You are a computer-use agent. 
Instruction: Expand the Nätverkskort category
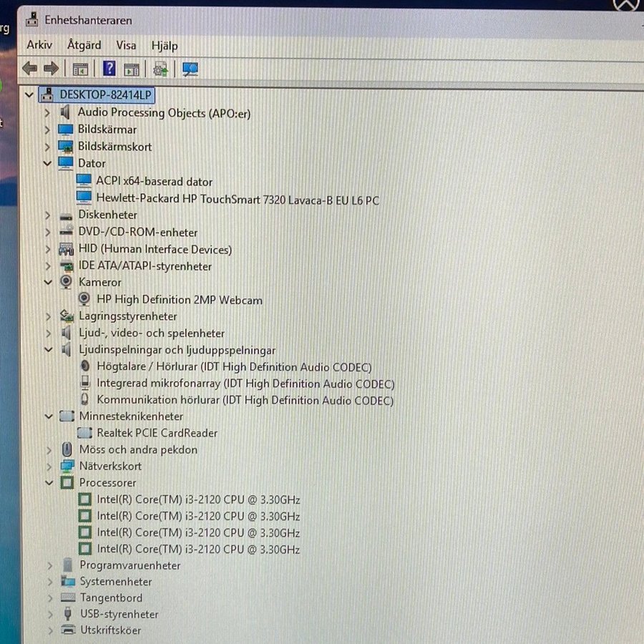48,467
